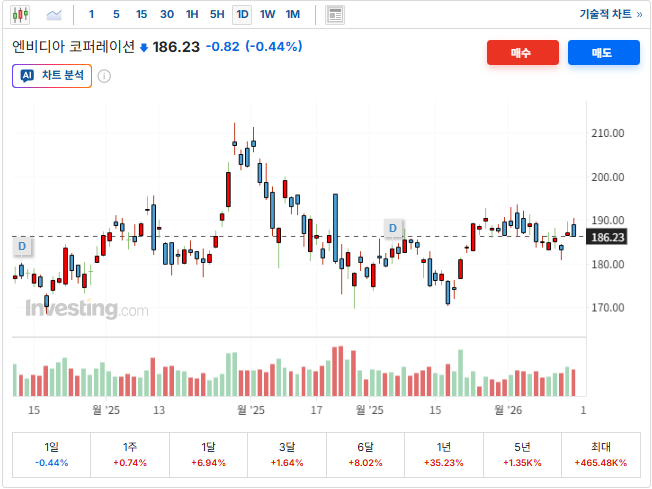Click the left D dividend marker
652x489 pixels.
coord(22,246)
